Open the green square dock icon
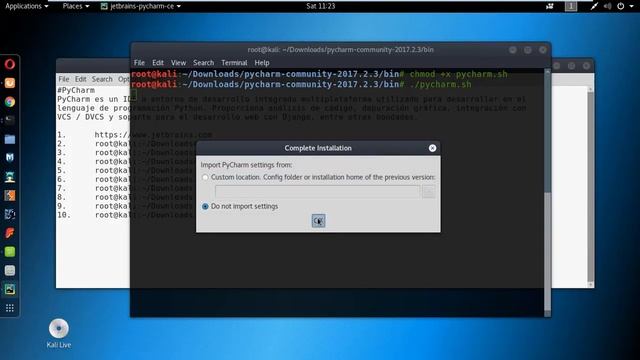The height and width of the screenshot is (360, 640). tap(10, 252)
